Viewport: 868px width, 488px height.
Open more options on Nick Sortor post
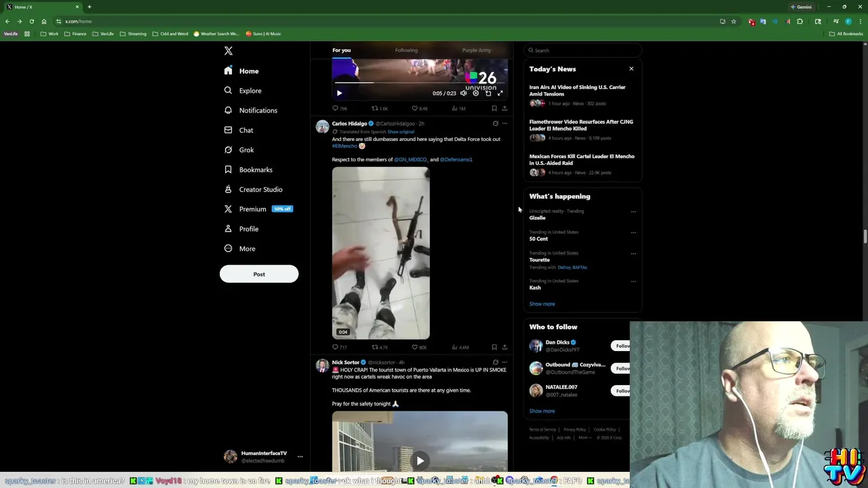point(505,362)
